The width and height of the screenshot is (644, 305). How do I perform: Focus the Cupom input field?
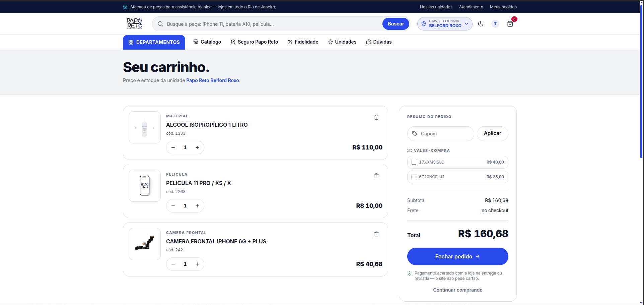pyautogui.click(x=440, y=134)
